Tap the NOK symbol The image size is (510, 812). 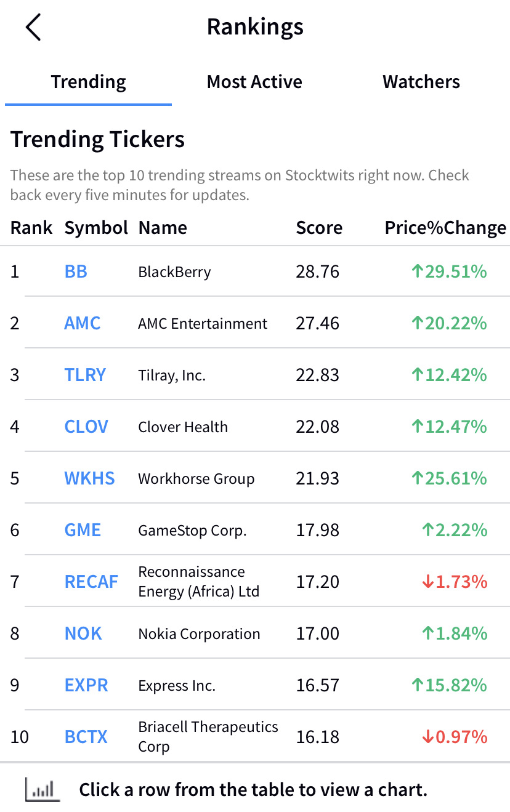[83, 633]
